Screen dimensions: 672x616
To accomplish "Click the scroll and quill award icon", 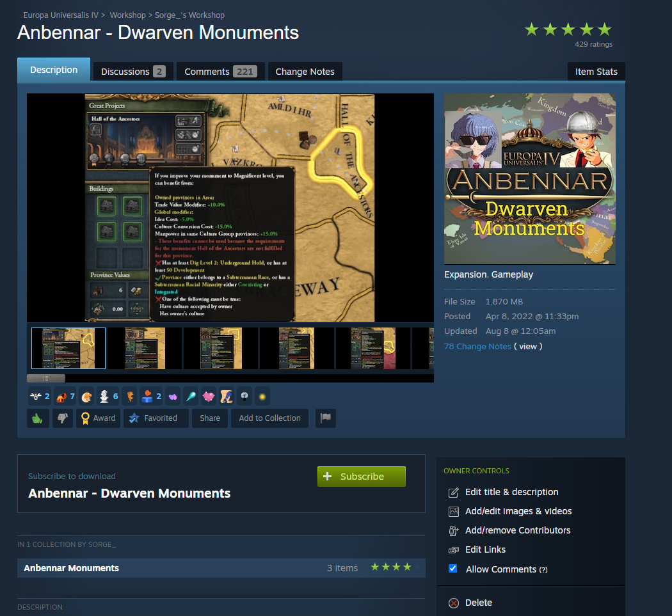I will (x=227, y=397).
